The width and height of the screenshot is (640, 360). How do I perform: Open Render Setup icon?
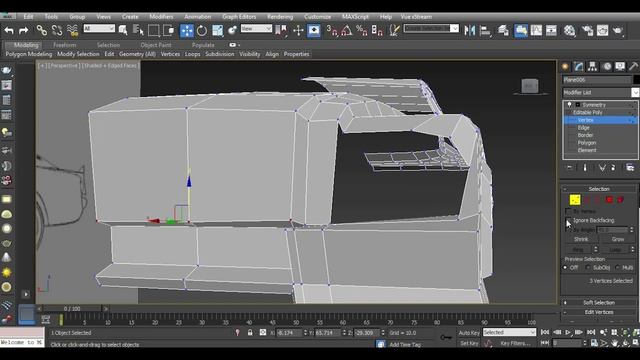coord(587,31)
